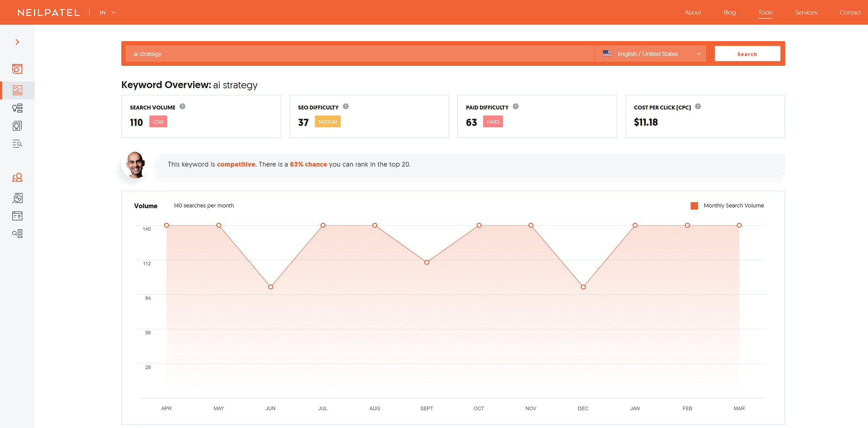Click the Search button
868x428 pixels.
coord(747,54)
